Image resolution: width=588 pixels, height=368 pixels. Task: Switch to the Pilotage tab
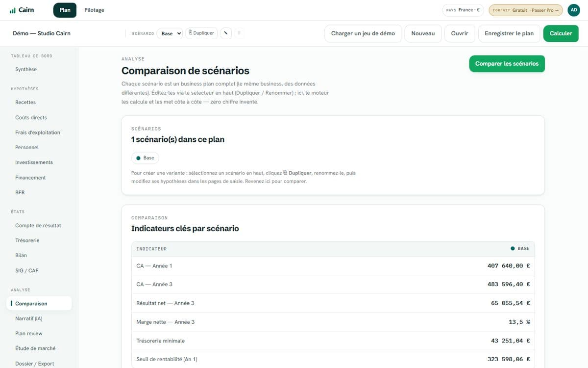(94, 10)
